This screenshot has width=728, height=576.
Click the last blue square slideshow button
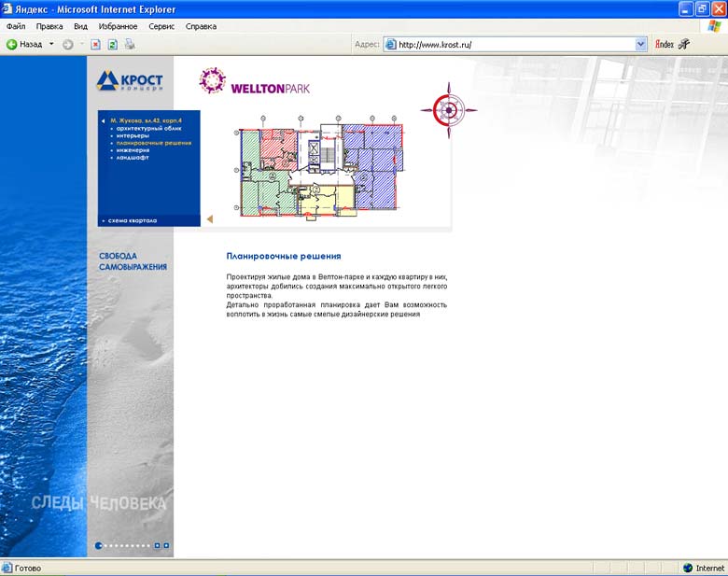(x=166, y=546)
